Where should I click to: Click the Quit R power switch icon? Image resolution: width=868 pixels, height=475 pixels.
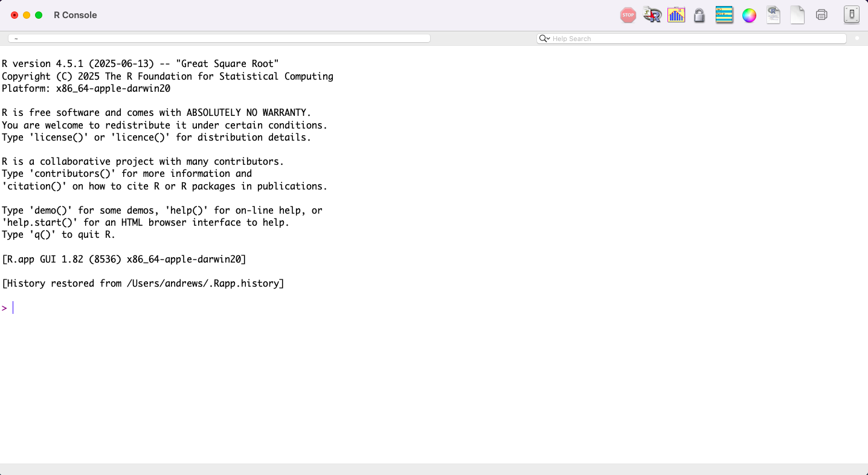851,15
